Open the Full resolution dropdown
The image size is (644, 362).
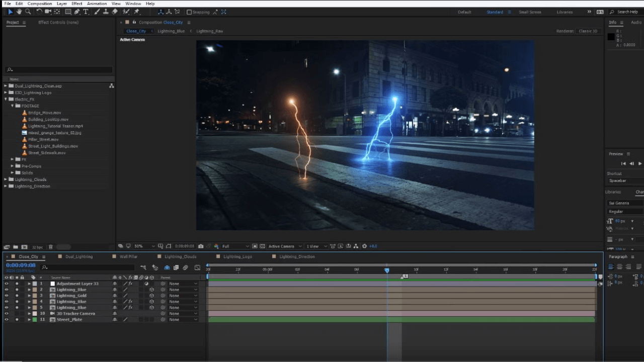235,246
